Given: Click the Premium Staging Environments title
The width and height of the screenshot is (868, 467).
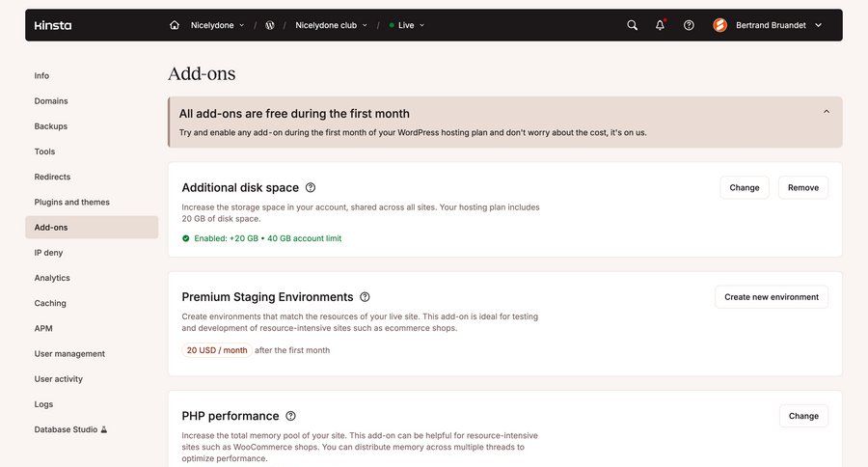Looking at the screenshot, I should [267, 297].
